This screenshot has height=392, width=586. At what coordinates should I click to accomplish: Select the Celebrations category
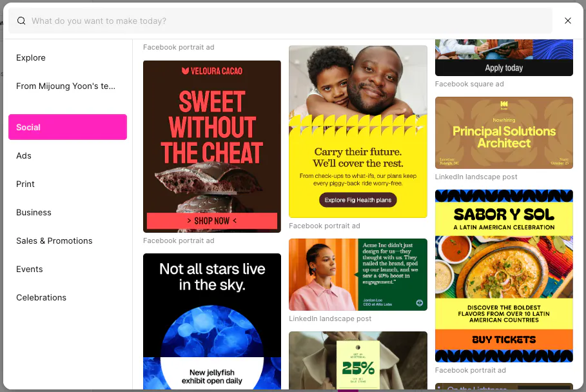point(68,297)
